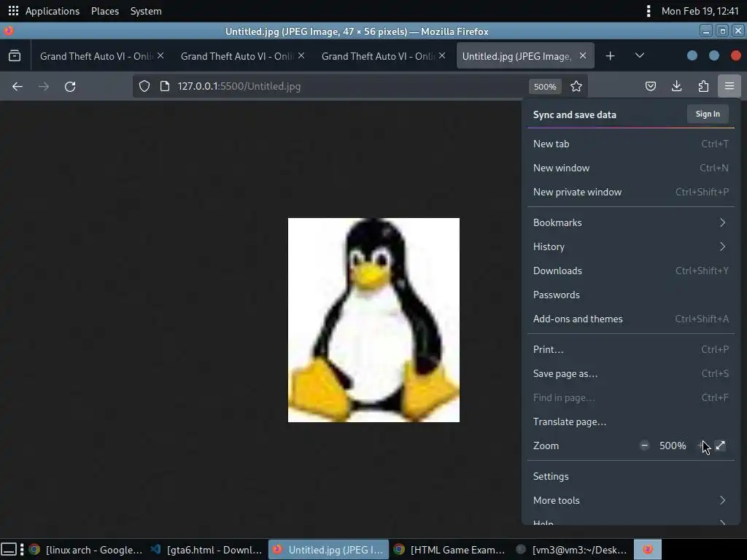
Task: Close the first Grand Theft Auto VI tab
Action: 160,55
